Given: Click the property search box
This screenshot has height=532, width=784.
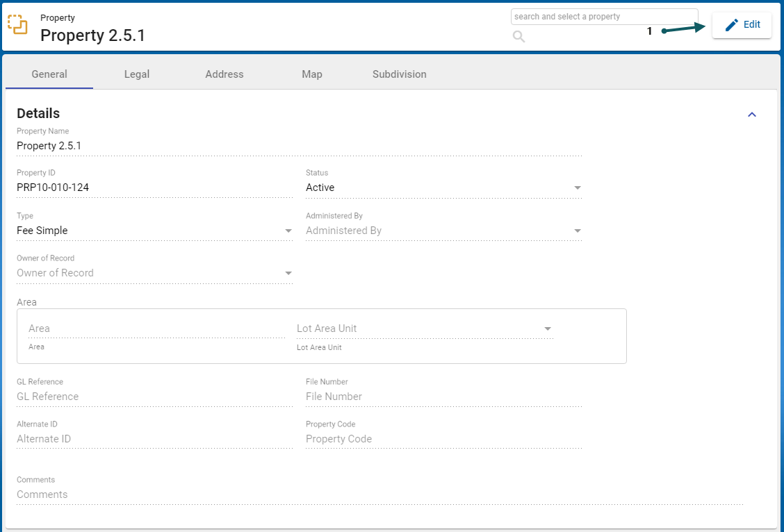Looking at the screenshot, I should point(603,17).
